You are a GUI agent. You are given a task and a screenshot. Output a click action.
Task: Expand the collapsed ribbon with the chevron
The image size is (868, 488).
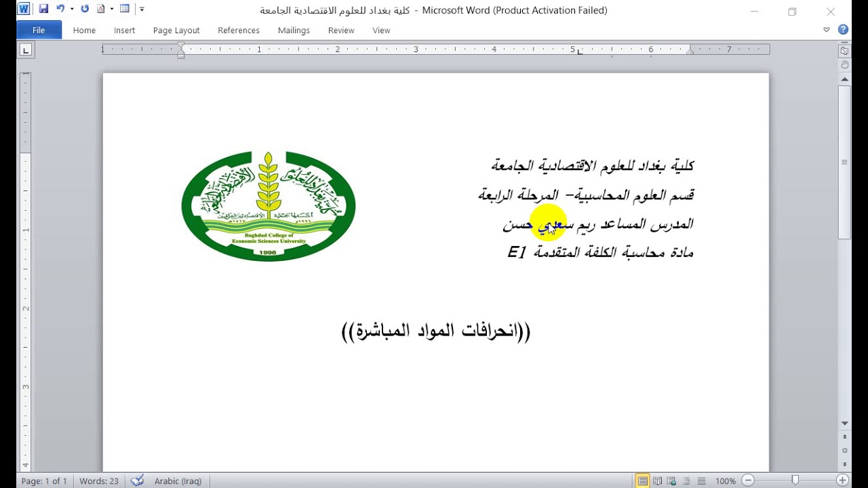[x=826, y=30]
